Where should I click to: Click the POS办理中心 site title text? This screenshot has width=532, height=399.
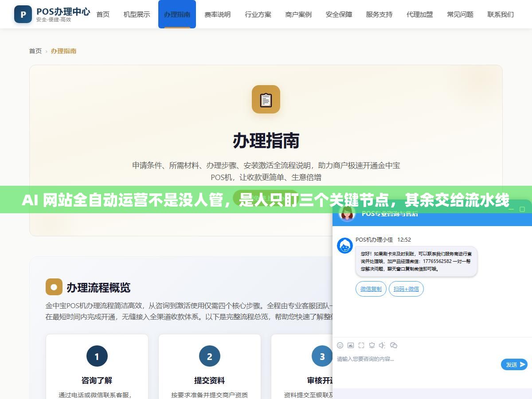pyautogui.click(x=63, y=11)
